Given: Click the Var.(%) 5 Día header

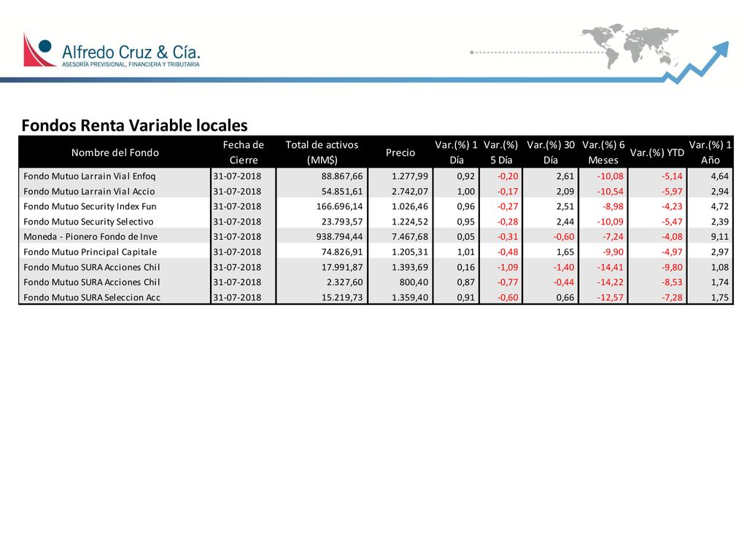Looking at the screenshot, I should click(x=500, y=152).
